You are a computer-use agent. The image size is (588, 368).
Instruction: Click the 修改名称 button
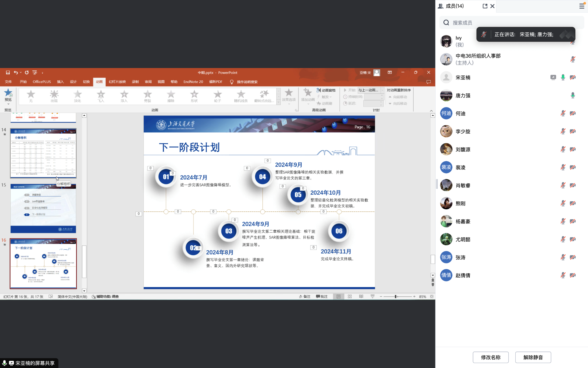click(490, 357)
